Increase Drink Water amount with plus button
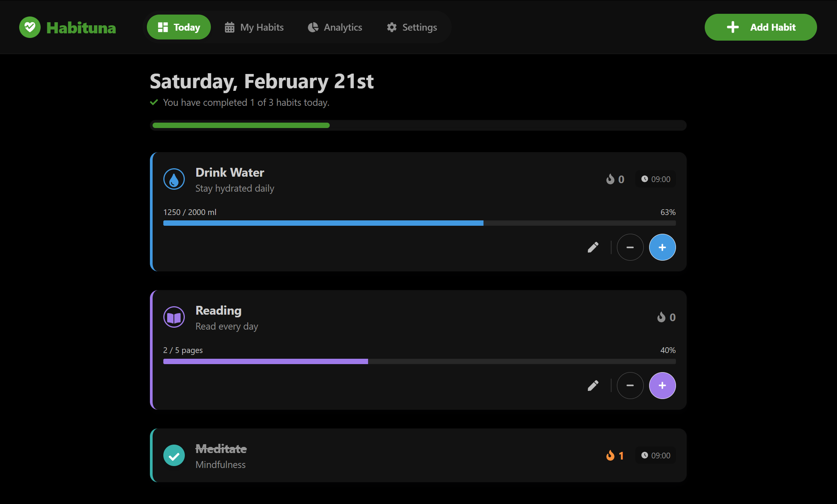837x504 pixels. 662,247
